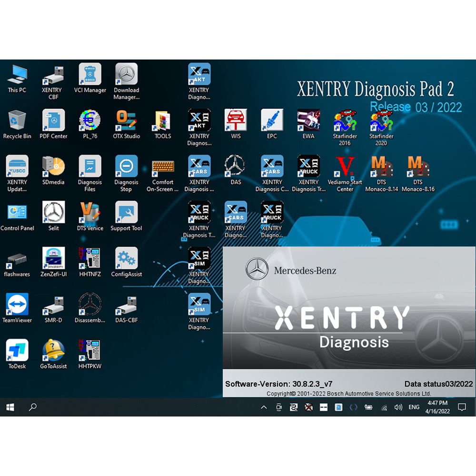Open the blue XENTRY Diagnosis SIM icon
Viewport: 476px width, 476px height.
coord(199,311)
